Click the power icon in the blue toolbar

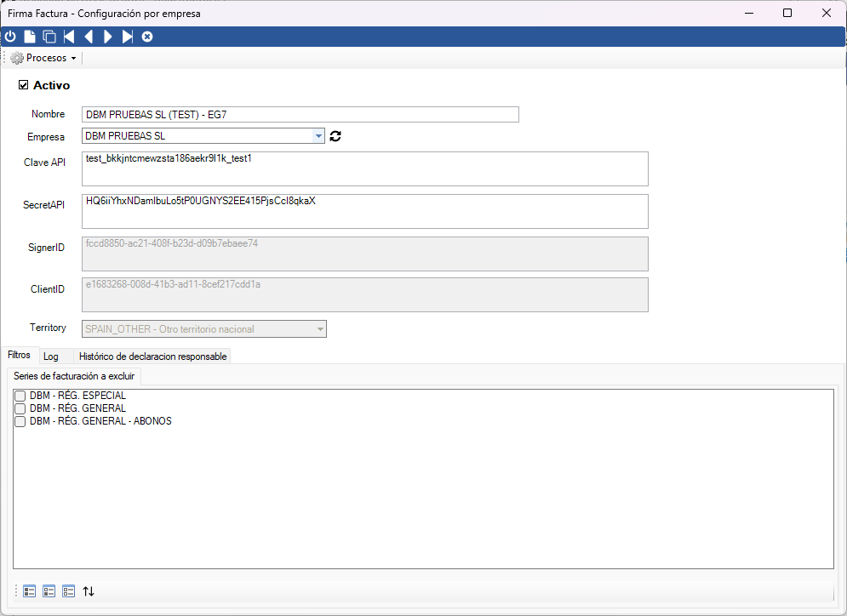(10, 37)
